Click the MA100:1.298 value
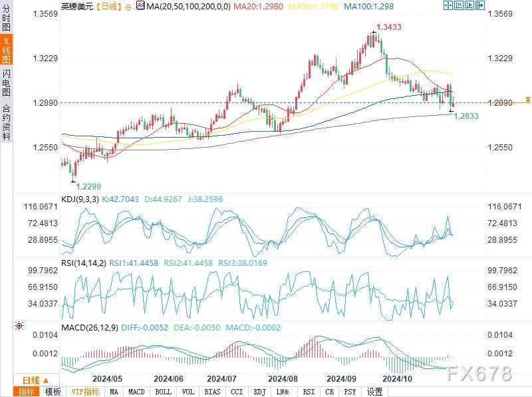 click(x=369, y=6)
